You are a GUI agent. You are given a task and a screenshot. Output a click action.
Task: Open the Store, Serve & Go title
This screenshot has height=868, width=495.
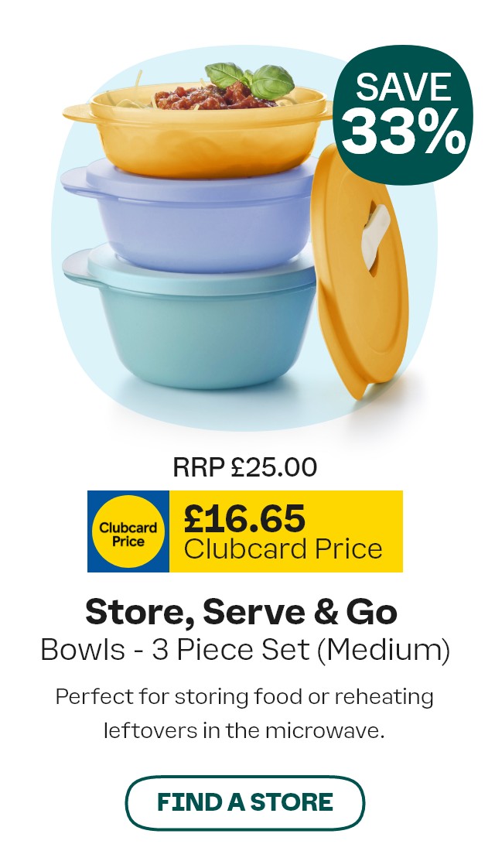click(x=241, y=612)
